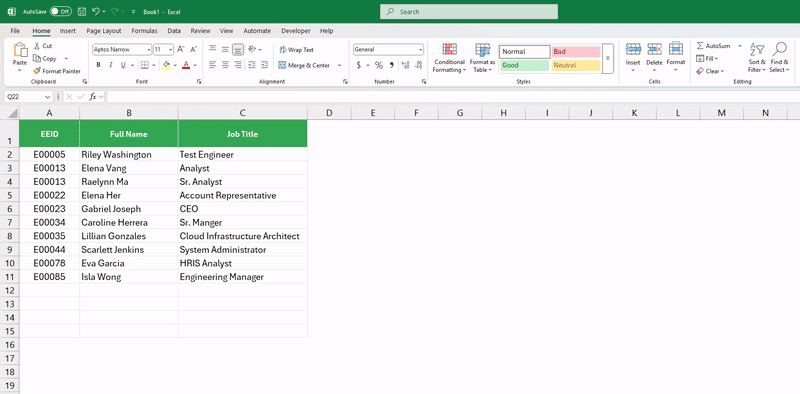Viewport: 800px width, 394px height.
Task: Apply percent style format
Action: point(379,65)
